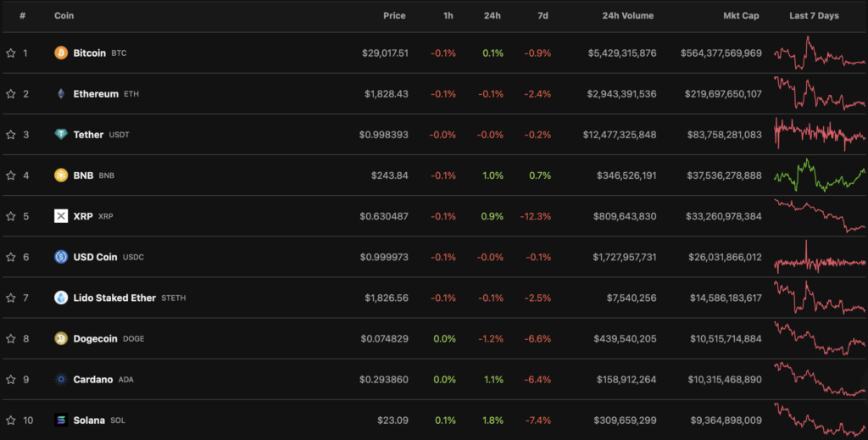
Task: Star Bitcoin as a favorite
Action: [x=11, y=53]
